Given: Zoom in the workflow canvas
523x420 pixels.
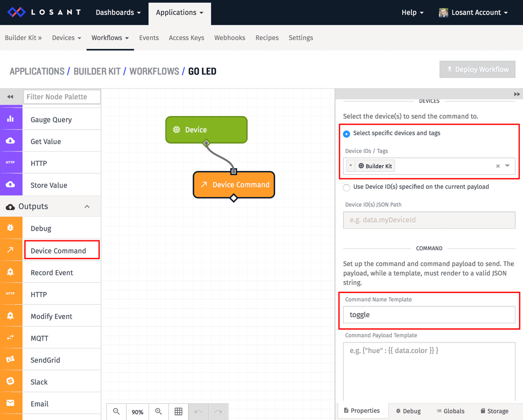Looking at the screenshot, I should click(x=159, y=412).
